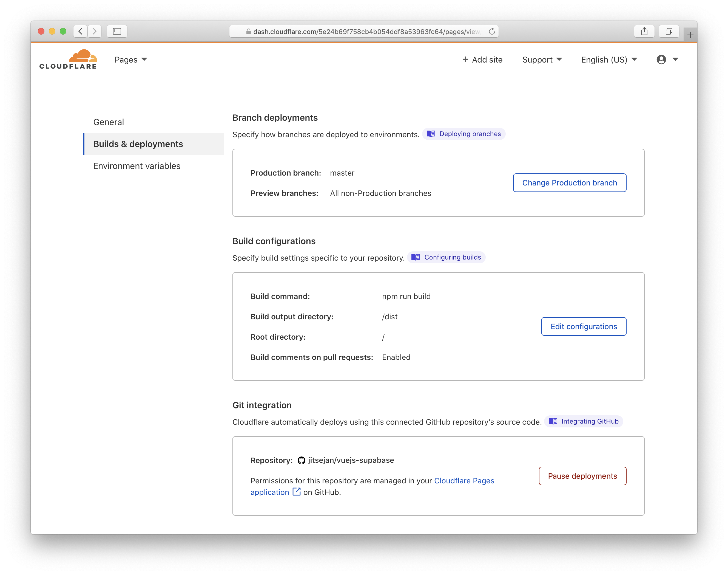The width and height of the screenshot is (728, 575).
Task: Expand the Support dropdown
Action: point(542,60)
